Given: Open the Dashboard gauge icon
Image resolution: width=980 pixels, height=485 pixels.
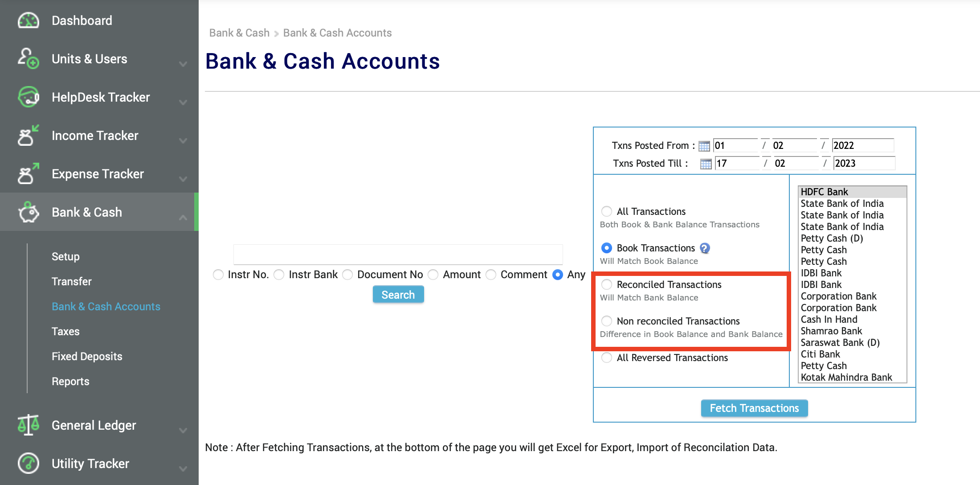Looking at the screenshot, I should [x=28, y=20].
